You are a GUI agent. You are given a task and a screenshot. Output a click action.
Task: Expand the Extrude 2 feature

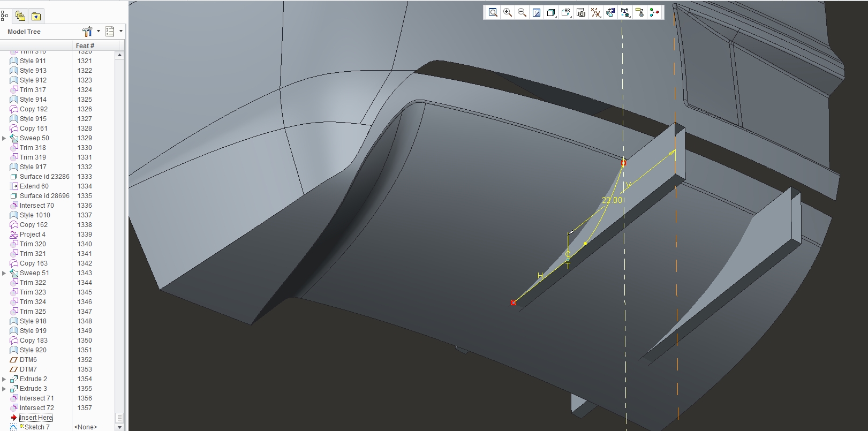(x=4, y=379)
